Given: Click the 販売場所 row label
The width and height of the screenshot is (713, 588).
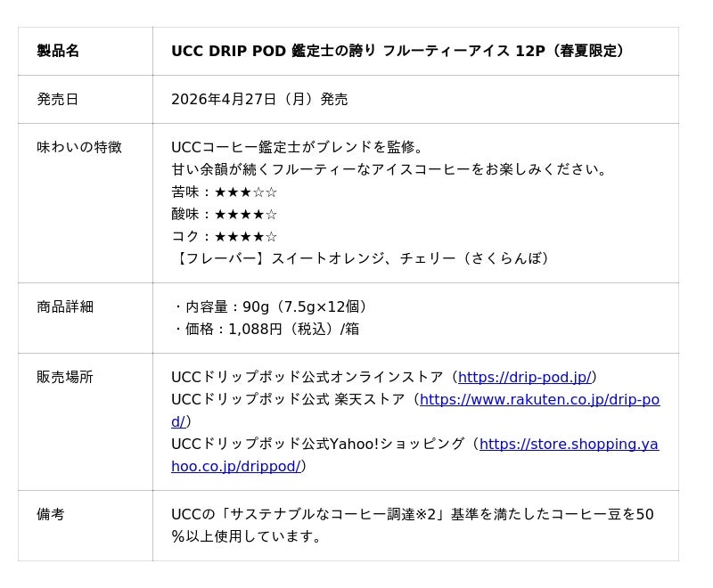Looking at the screenshot, I should pyautogui.click(x=65, y=377).
